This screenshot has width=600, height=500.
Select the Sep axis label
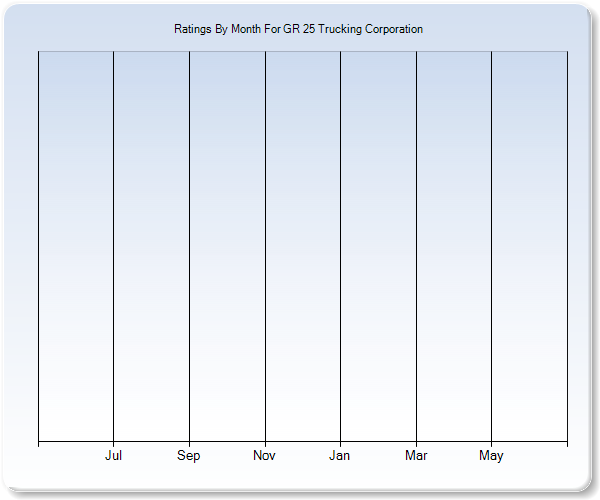click(x=189, y=456)
